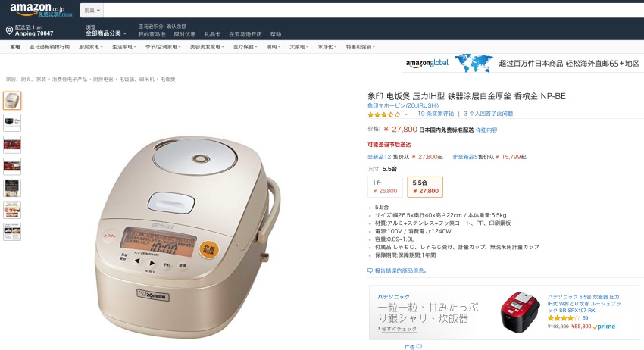Select the 1升 size option
Image resolution: width=644 pixels, height=350 pixels.
pos(385,187)
